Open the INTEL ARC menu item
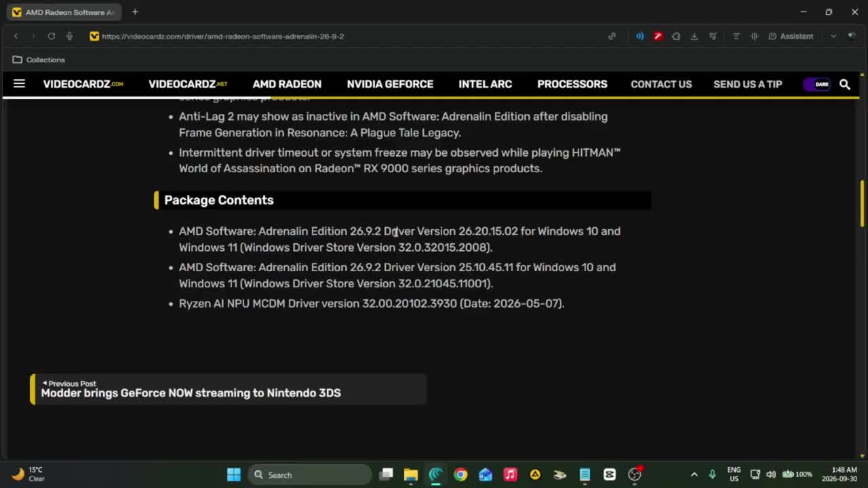The width and height of the screenshot is (868, 488). click(485, 84)
